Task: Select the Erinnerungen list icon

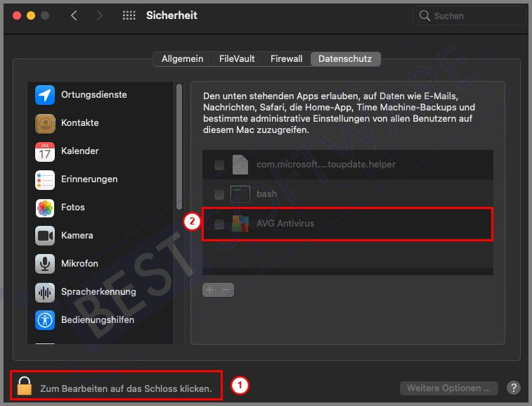Action: [45, 179]
